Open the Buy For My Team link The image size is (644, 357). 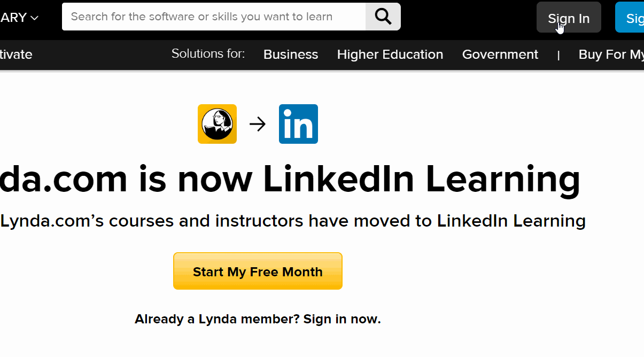point(611,55)
